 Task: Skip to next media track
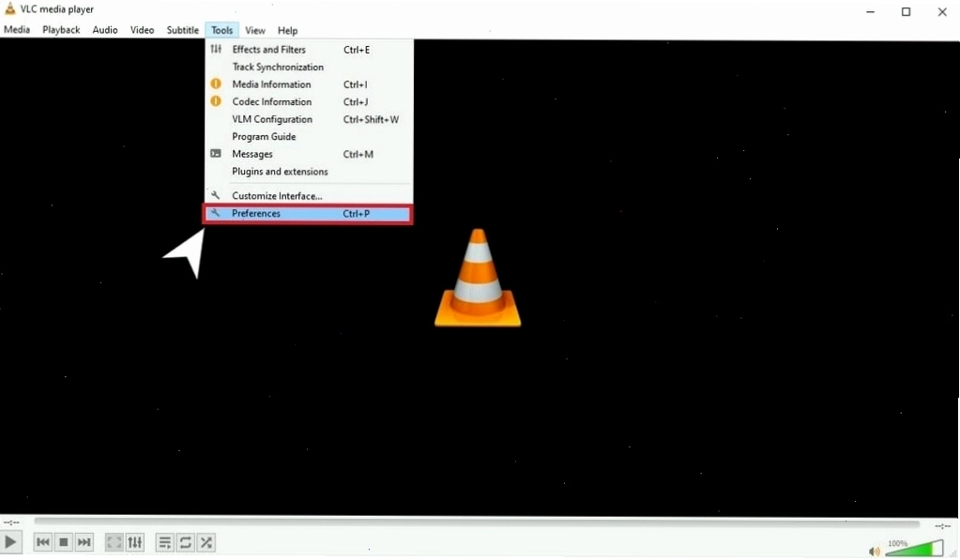[84, 542]
